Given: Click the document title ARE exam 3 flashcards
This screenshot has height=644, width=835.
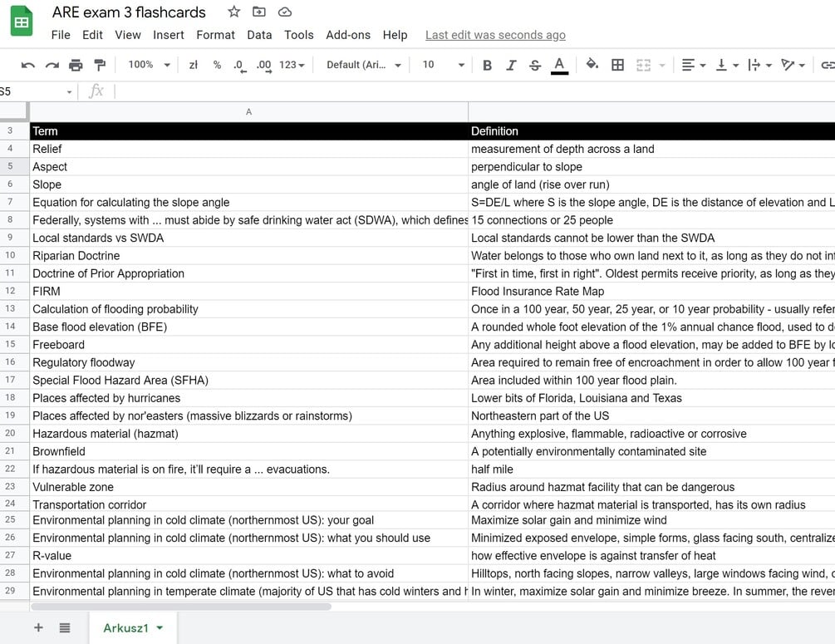Looking at the screenshot, I should (129, 12).
